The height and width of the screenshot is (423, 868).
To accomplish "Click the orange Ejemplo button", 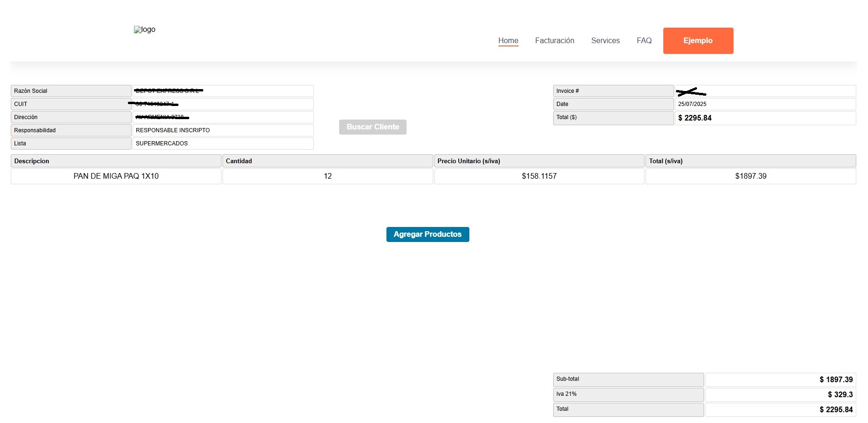I will [698, 41].
